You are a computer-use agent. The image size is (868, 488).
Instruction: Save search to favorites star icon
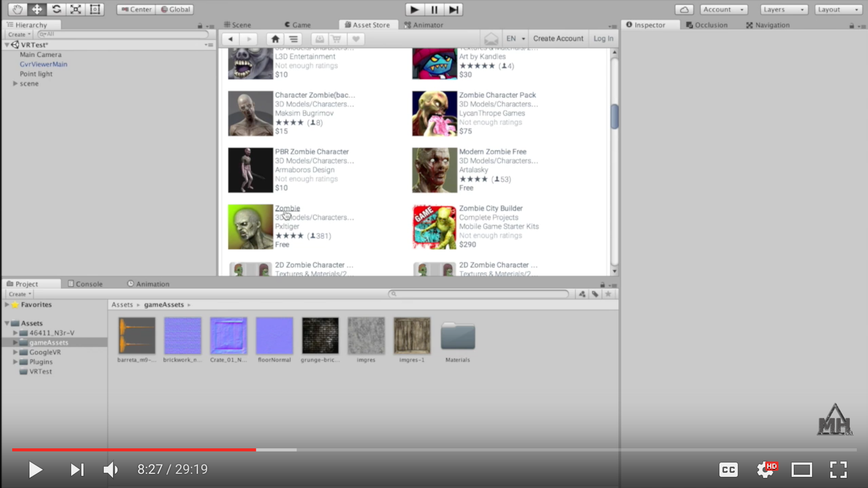point(608,294)
